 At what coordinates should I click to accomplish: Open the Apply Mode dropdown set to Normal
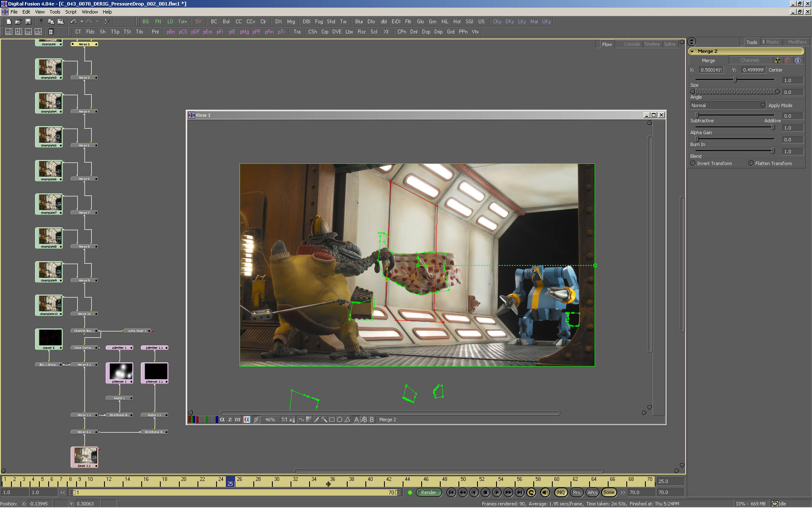pyautogui.click(x=728, y=105)
